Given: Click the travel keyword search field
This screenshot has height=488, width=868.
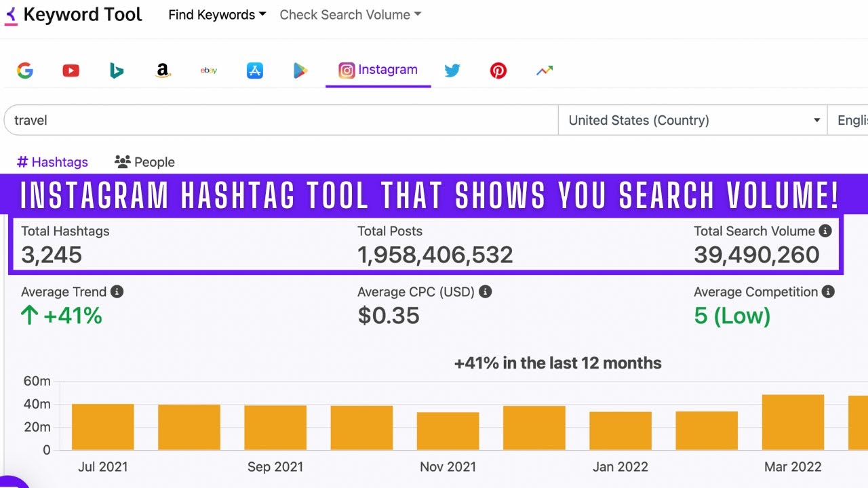Looking at the screenshot, I should 281,120.
